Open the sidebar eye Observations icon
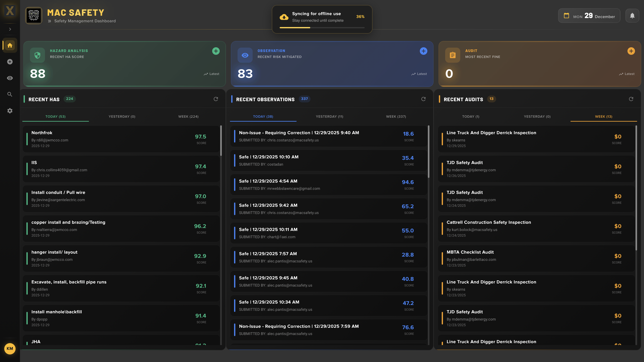The image size is (644, 362). [10, 78]
